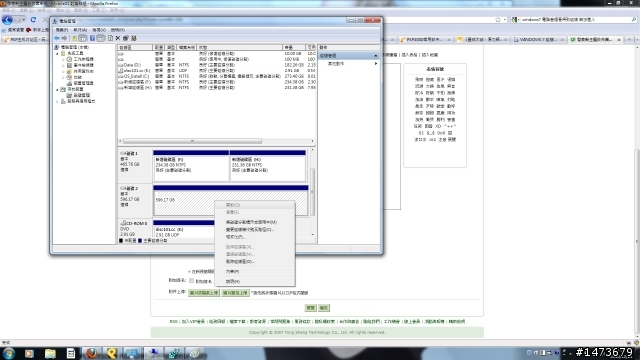
Task: Open the Action menu in Computer Management
Action: 80,30
